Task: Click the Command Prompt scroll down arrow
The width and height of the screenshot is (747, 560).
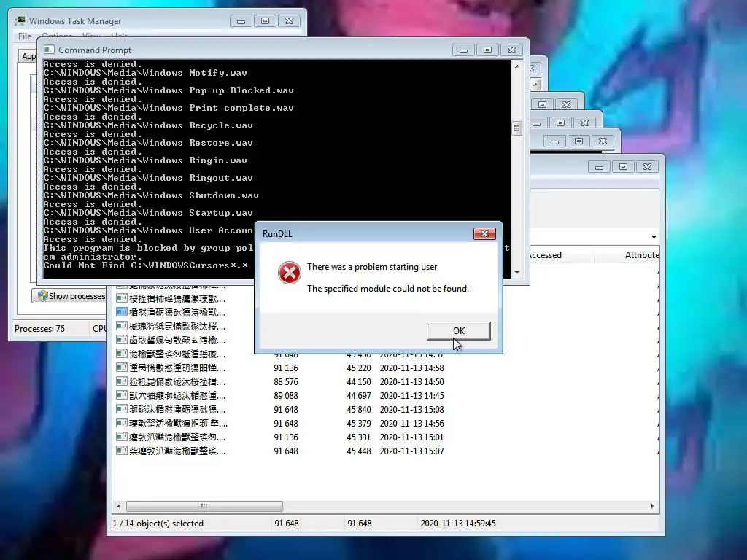Action: (x=517, y=273)
